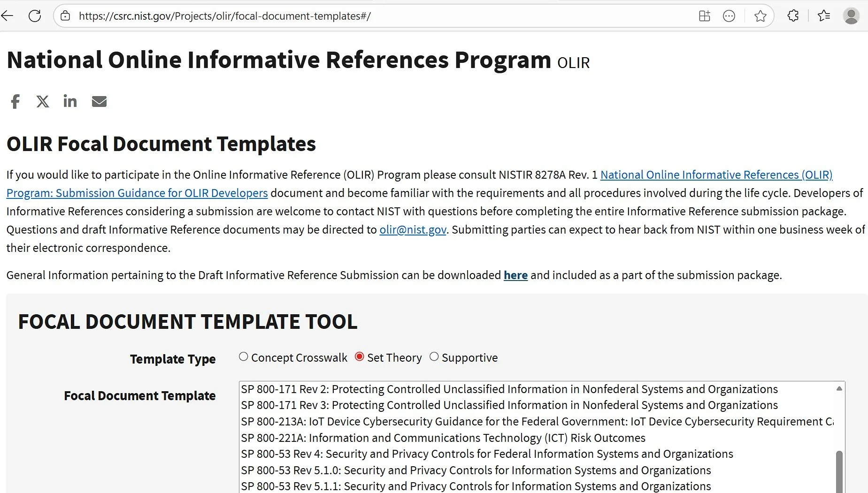
Task: Open the user profile avatar
Action: click(851, 16)
